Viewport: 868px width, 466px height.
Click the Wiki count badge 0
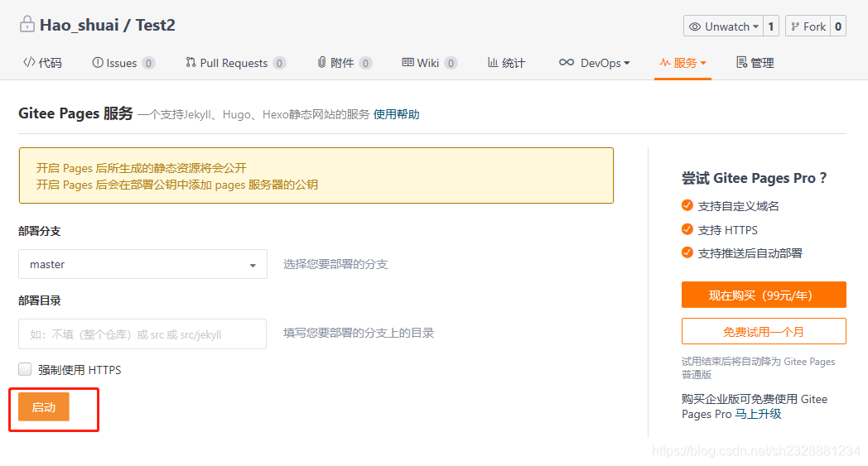451,63
